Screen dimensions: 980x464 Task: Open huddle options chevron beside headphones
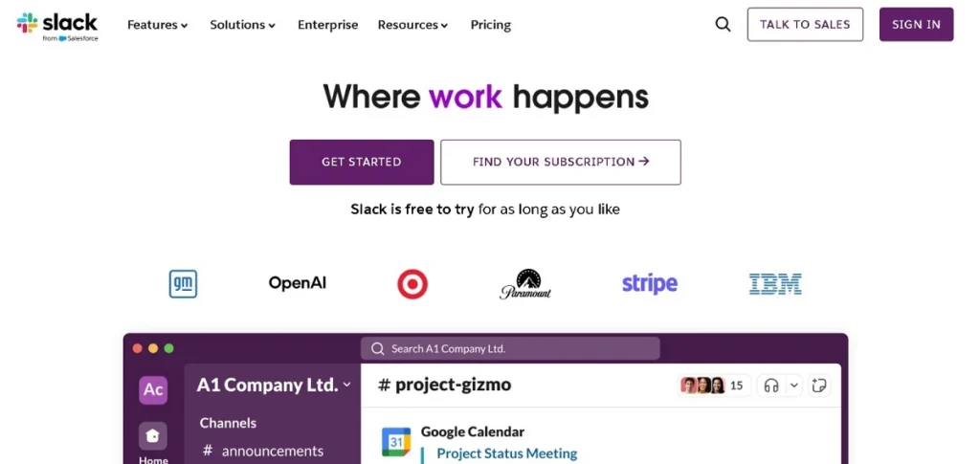793,386
